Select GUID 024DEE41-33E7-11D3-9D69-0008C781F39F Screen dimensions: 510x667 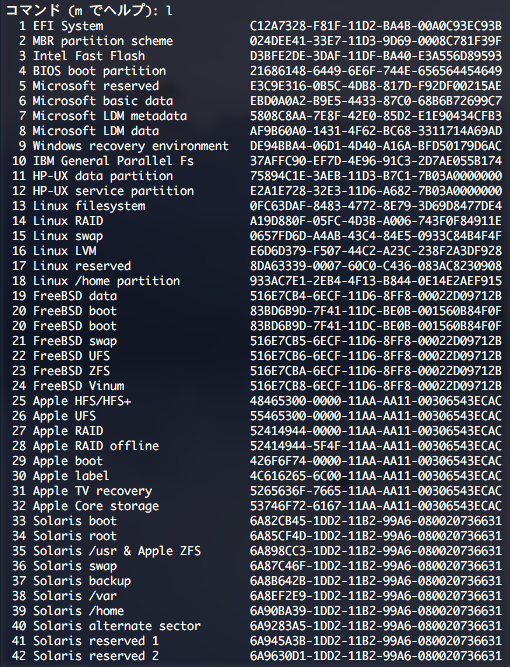click(376, 41)
